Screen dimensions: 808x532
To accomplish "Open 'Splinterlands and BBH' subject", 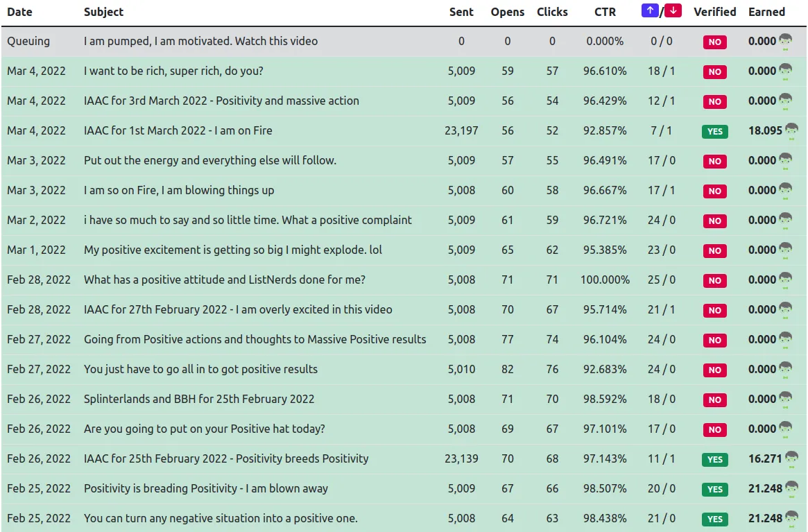I will pyautogui.click(x=199, y=400).
